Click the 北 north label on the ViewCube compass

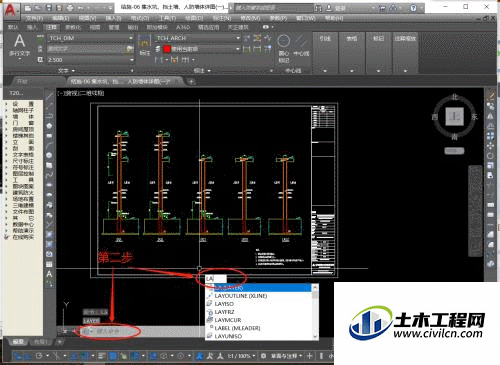coord(455,97)
